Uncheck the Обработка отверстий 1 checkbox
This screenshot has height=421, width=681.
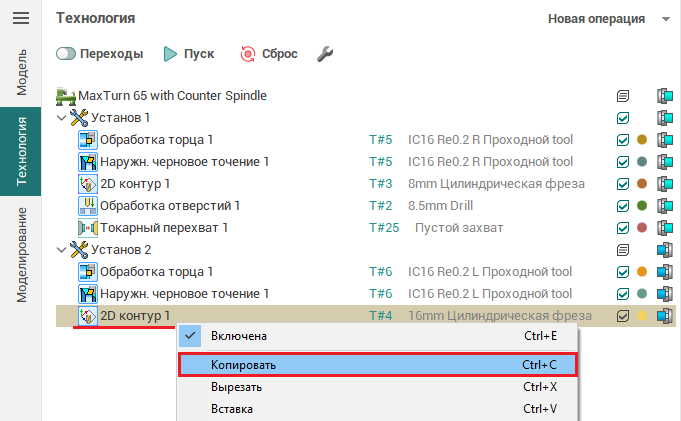pos(623,206)
